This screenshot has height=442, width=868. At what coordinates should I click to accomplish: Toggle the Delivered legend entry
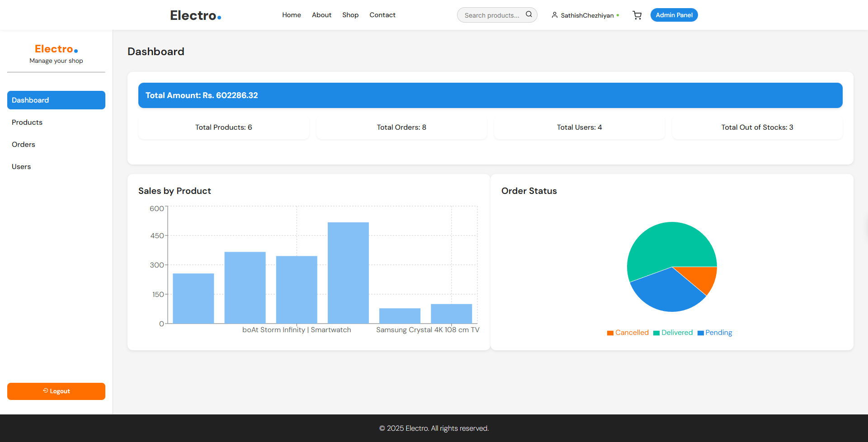coord(673,333)
